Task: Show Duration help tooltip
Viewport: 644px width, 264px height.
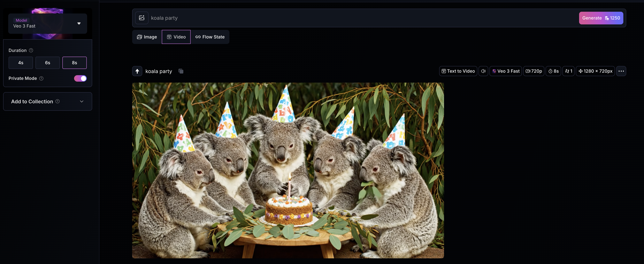Action: 31,50
